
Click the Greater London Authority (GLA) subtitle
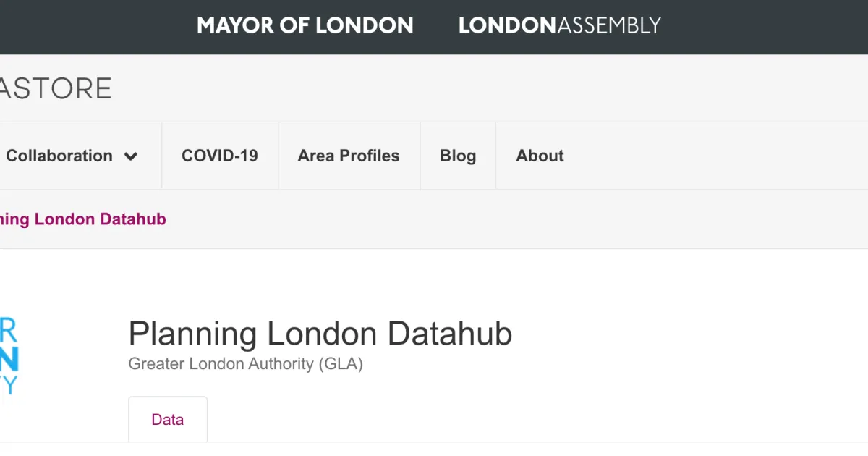pyautogui.click(x=245, y=363)
